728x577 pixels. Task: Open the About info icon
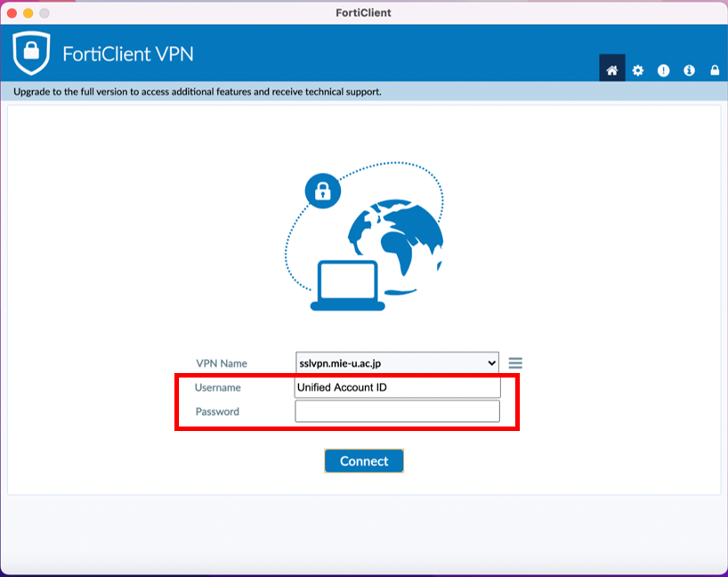689,70
